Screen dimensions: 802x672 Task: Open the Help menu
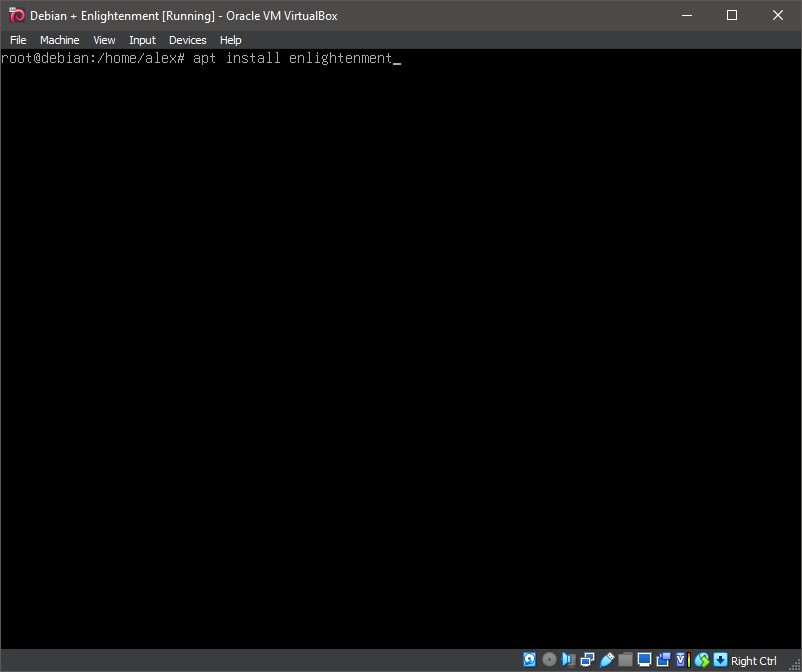(x=230, y=40)
